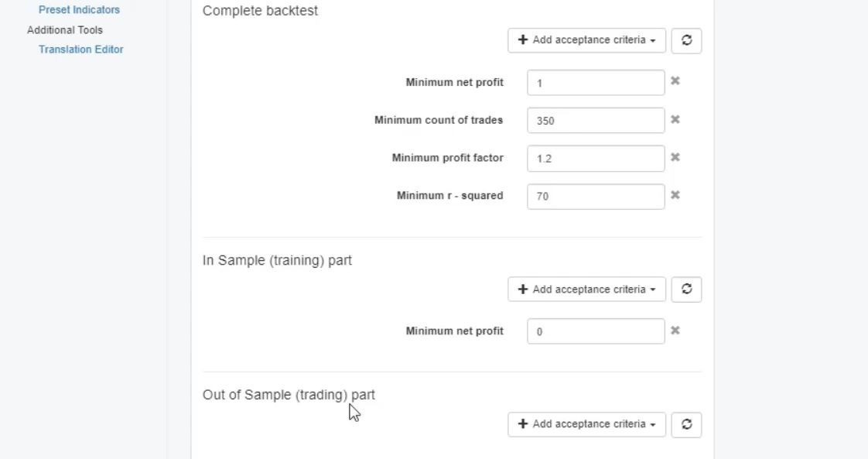Open Translation Editor in sidebar
868x459 pixels.
tap(81, 50)
